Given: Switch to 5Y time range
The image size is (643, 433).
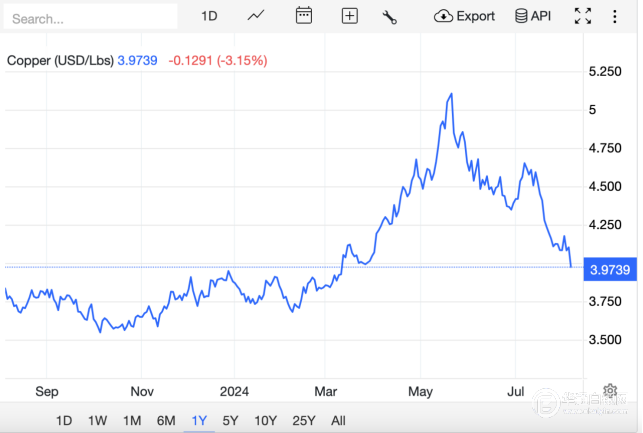Looking at the screenshot, I should [231, 420].
